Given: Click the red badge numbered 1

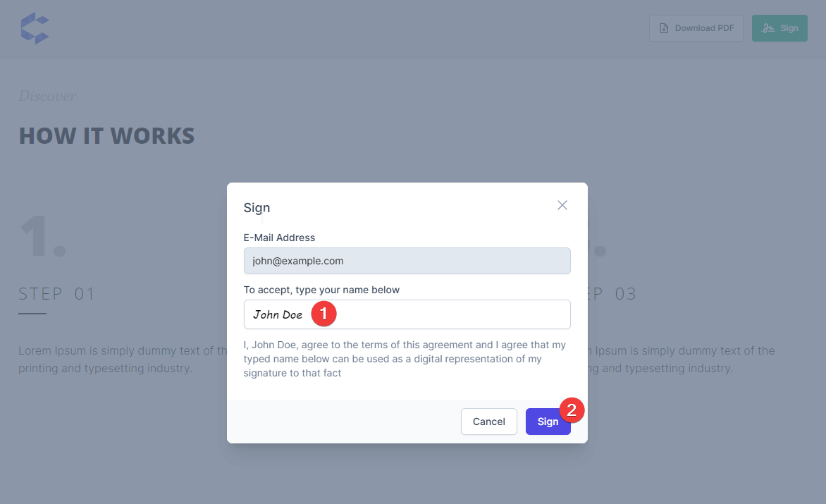Looking at the screenshot, I should tap(323, 314).
